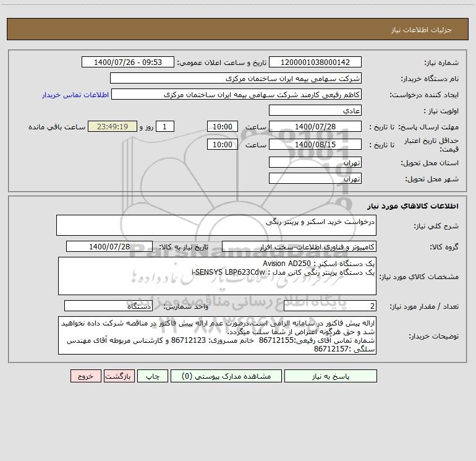
Task: Click the چاپ print button
Action: click(x=153, y=376)
